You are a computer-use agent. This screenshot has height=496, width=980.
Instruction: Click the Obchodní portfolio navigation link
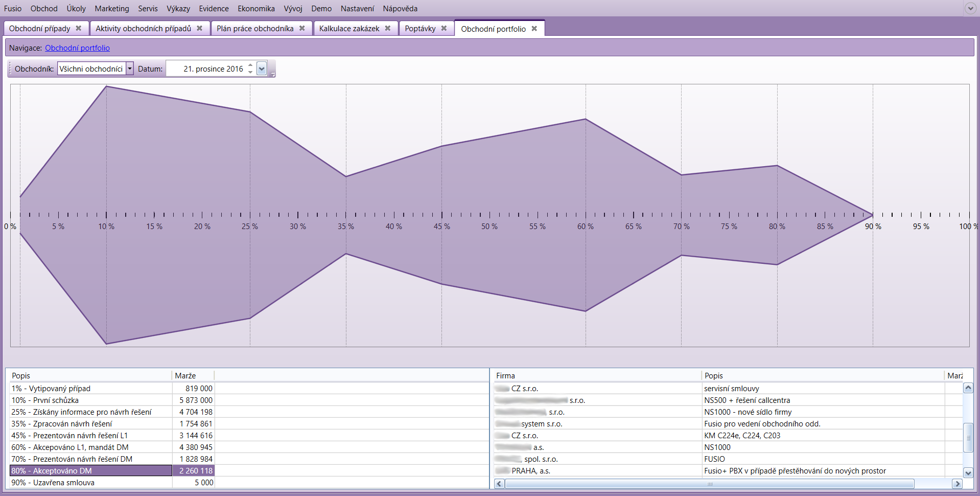pos(77,48)
